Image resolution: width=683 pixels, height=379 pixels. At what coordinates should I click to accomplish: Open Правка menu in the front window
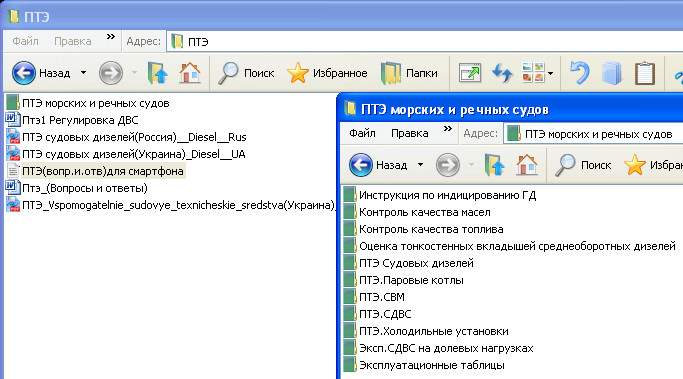[x=409, y=133]
